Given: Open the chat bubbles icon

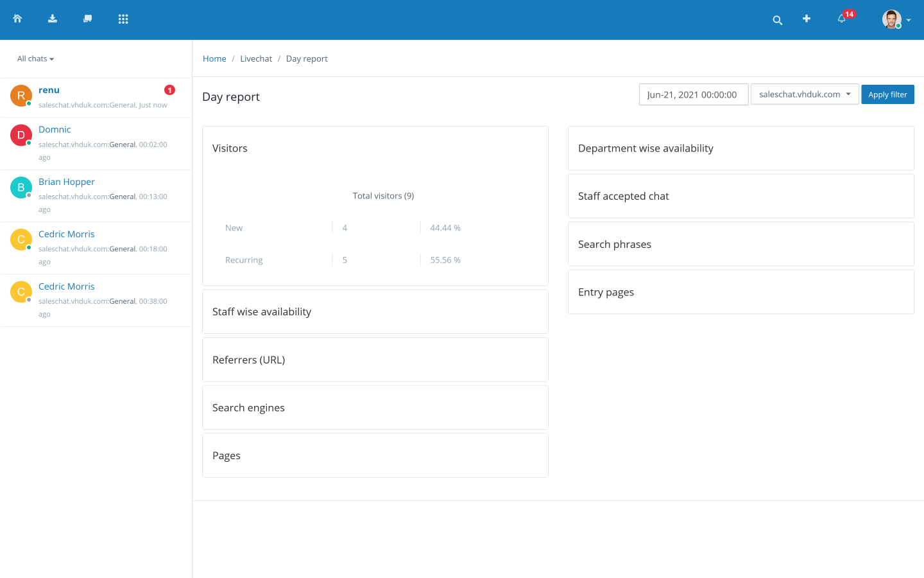Looking at the screenshot, I should (88, 19).
